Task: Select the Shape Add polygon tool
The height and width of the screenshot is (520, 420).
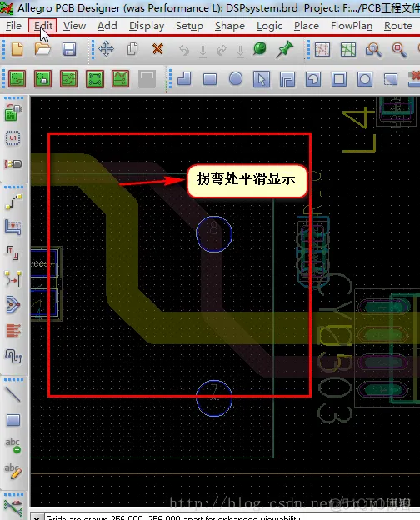Action: [x=184, y=79]
